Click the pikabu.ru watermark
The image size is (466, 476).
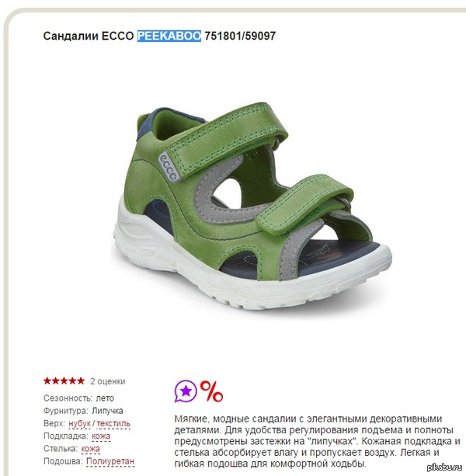click(x=445, y=467)
